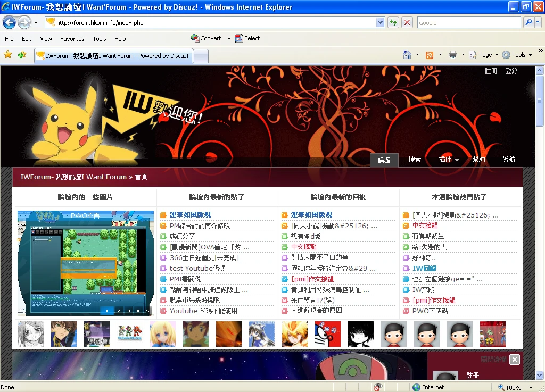The height and width of the screenshot is (392, 545).
Task: Open the 成績分享 post link
Action: (182, 236)
